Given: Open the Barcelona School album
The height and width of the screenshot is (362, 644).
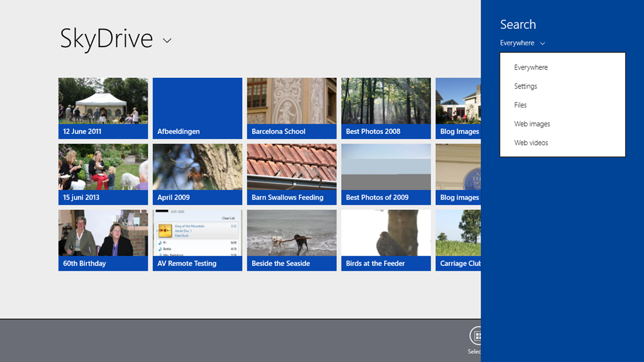Looking at the screenshot, I should tap(292, 107).
